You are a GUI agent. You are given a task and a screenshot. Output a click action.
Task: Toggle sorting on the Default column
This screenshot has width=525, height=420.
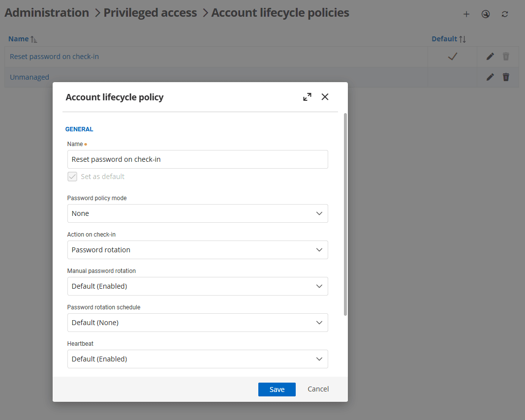click(x=463, y=38)
